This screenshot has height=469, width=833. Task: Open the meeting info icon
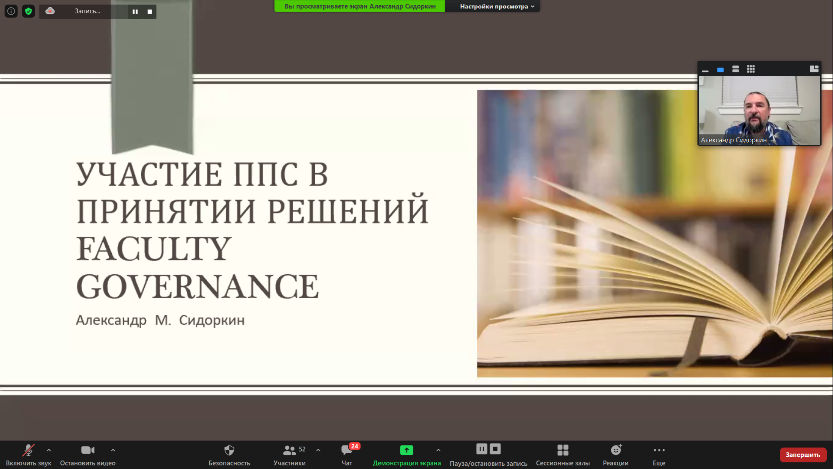11,11
